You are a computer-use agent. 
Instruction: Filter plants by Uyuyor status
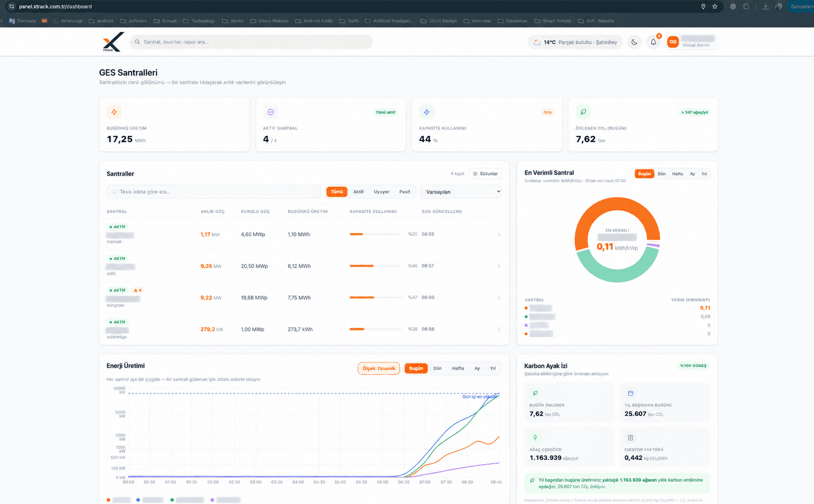click(x=381, y=192)
